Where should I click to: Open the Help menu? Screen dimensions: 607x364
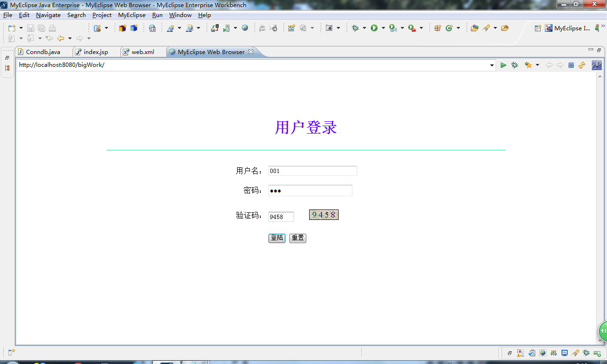coord(204,15)
